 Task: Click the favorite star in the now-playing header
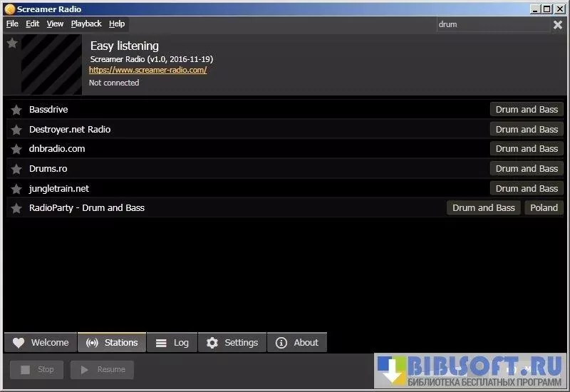pos(12,43)
